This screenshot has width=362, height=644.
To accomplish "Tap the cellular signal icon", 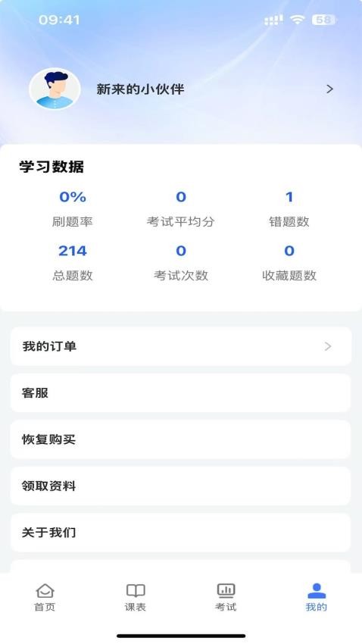I will coord(273,20).
